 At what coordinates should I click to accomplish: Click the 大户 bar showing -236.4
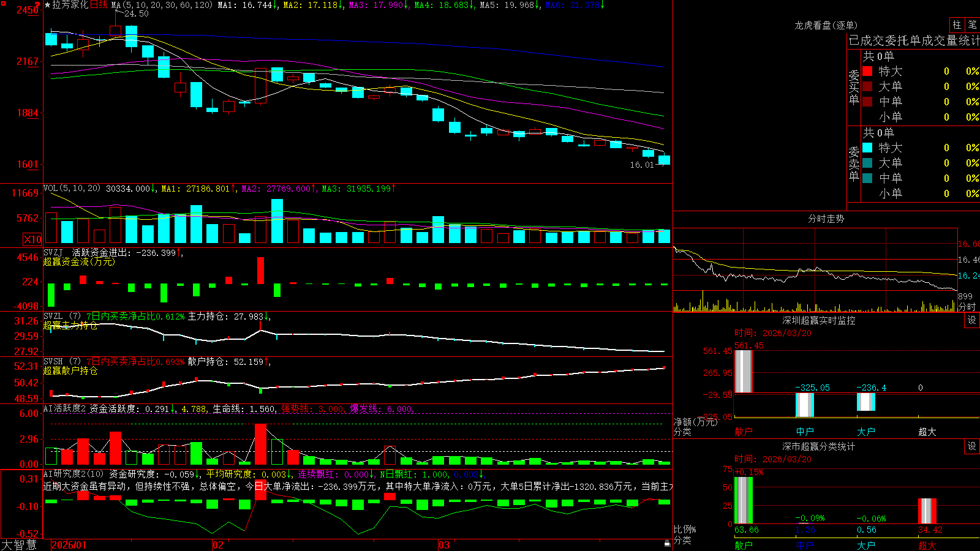pyautogui.click(x=866, y=402)
